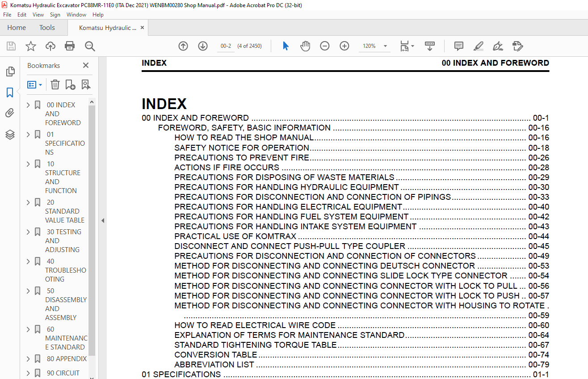This screenshot has height=379, width=588.
Task: Click the CONVERSION TABLE index entry
Action: [x=216, y=354]
